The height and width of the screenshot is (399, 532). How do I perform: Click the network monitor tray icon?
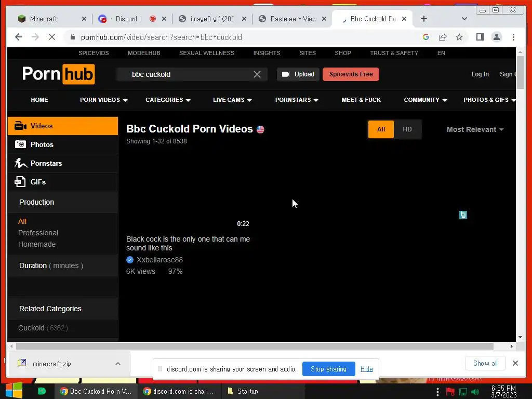(x=463, y=392)
